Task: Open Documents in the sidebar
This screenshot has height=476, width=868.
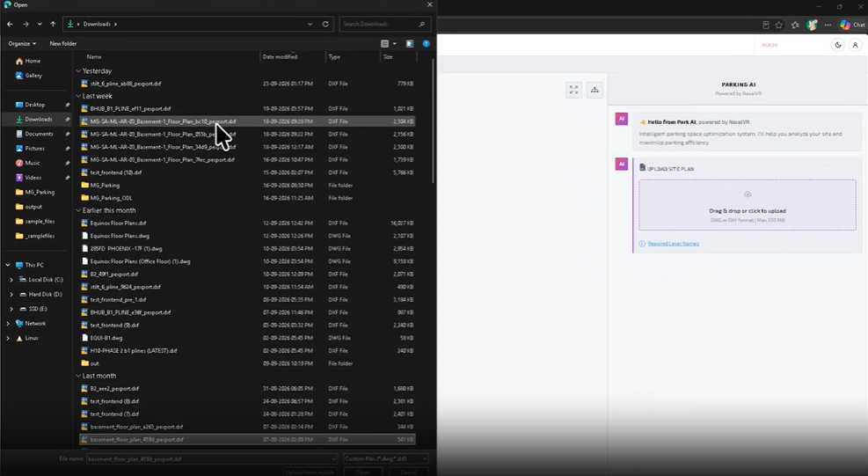Action: coord(39,134)
